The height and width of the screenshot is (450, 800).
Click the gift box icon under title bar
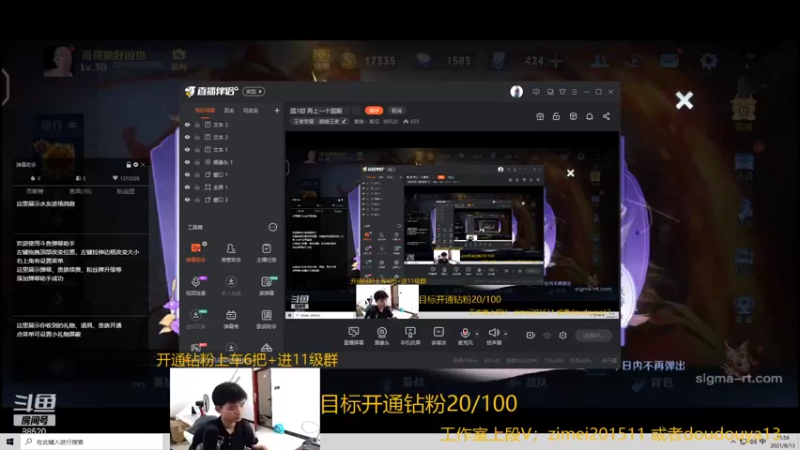click(x=540, y=116)
